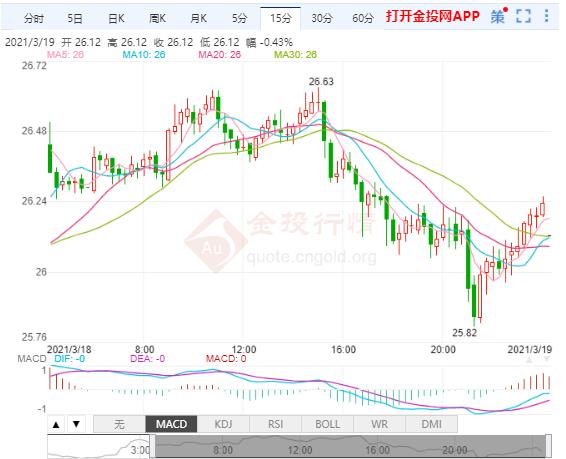Click the 幅 -0.43% change value
Viewport: 566px width, 459px height.
(269, 43)
